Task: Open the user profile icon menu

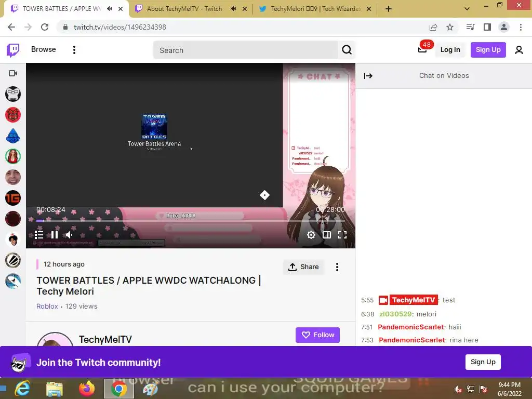Action: click(519, 50)
